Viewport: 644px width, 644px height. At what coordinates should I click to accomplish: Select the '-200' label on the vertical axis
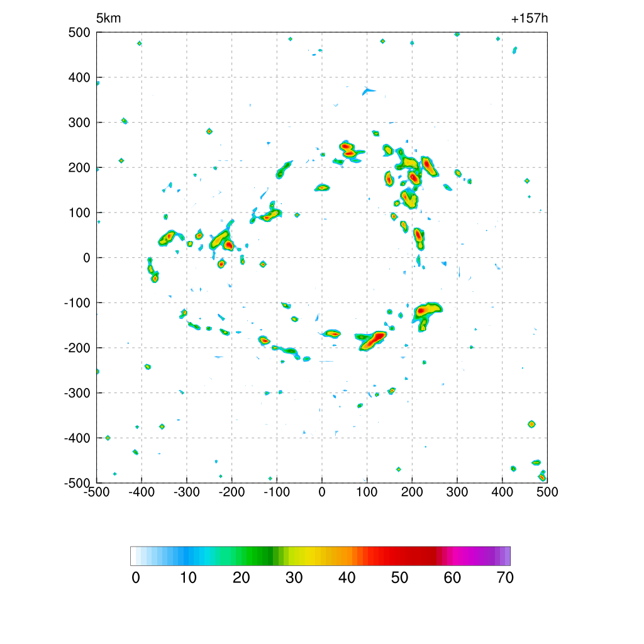point(77,348)
